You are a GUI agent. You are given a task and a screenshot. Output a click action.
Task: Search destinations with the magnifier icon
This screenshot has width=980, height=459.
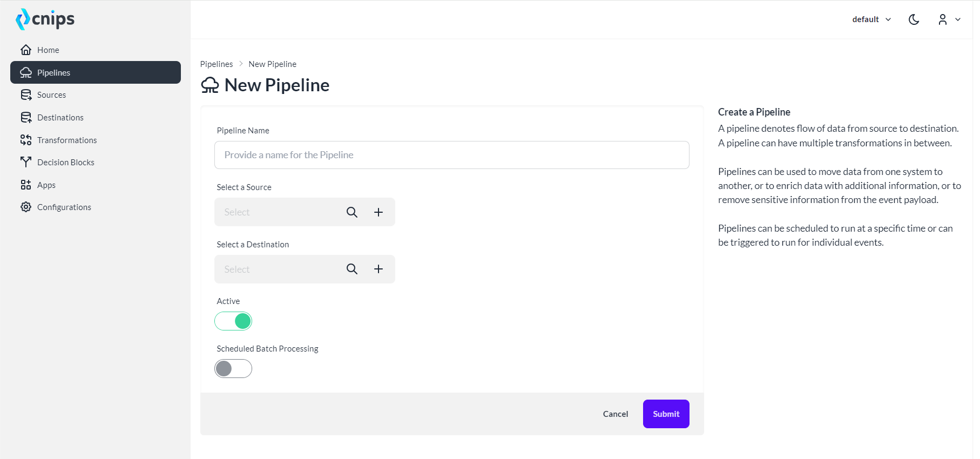352,269
